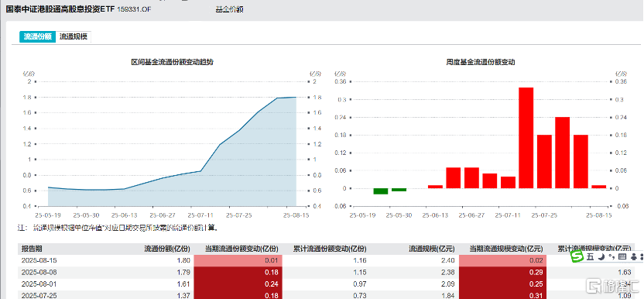Click the 区间基金流通份额变动趋势 chart title

[x=172, y=63]
